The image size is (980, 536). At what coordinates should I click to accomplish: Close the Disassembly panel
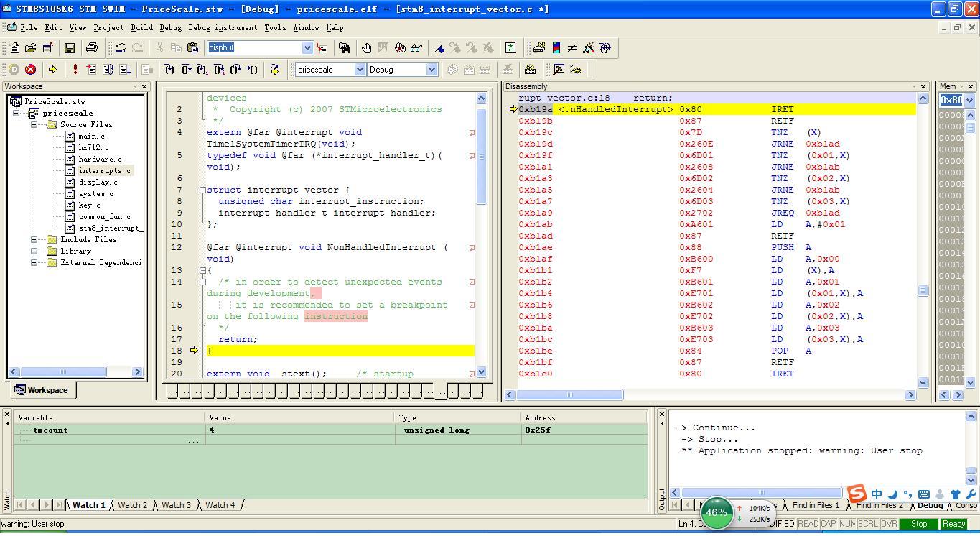pyautogui.click(x=923, y=86)
